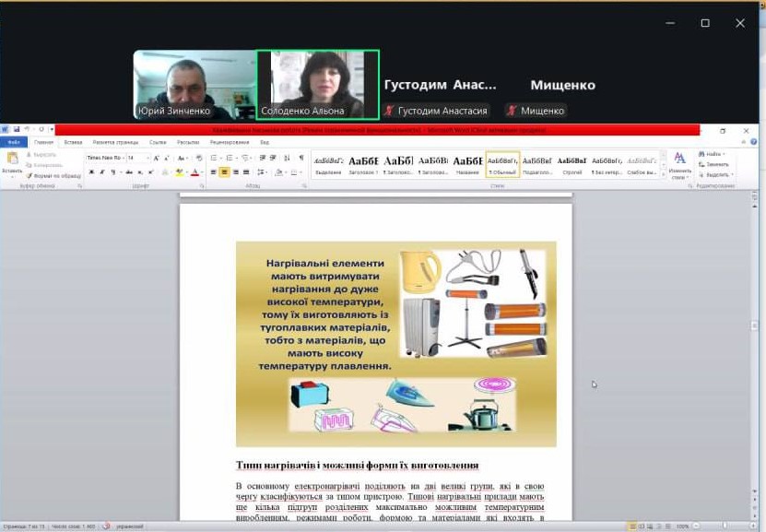Image resolution: width=766 pixels, height=532 pixels.
Task: Toggle bold formatting in Word ribbon
Action: tap(91, 172)
